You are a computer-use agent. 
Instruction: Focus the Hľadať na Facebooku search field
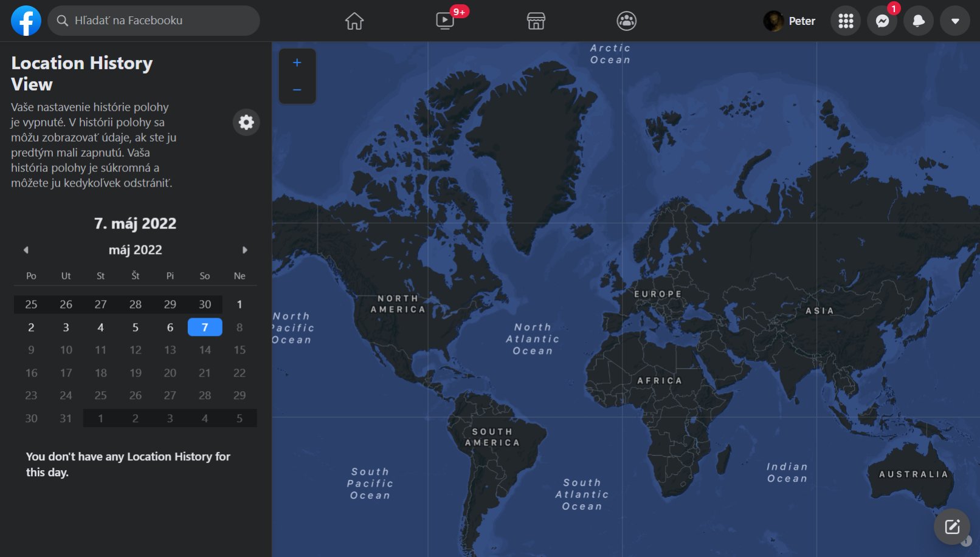tap(154, 21)
